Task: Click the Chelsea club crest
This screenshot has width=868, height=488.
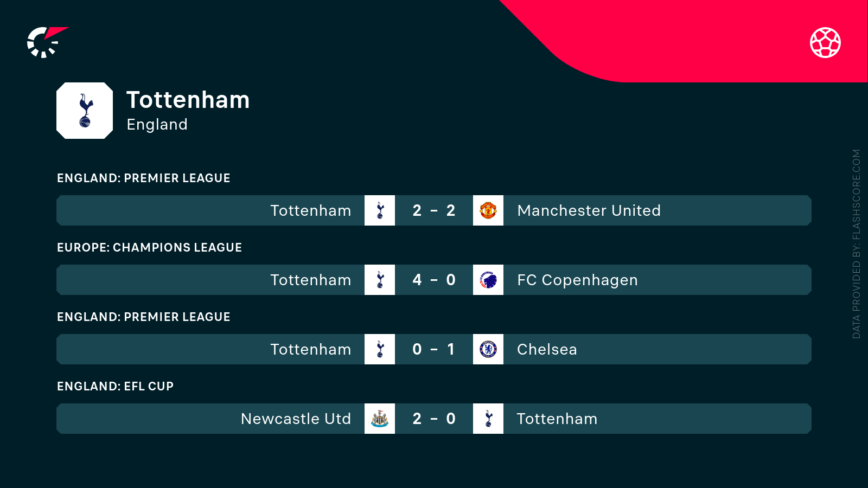Action: pos(488,349)
